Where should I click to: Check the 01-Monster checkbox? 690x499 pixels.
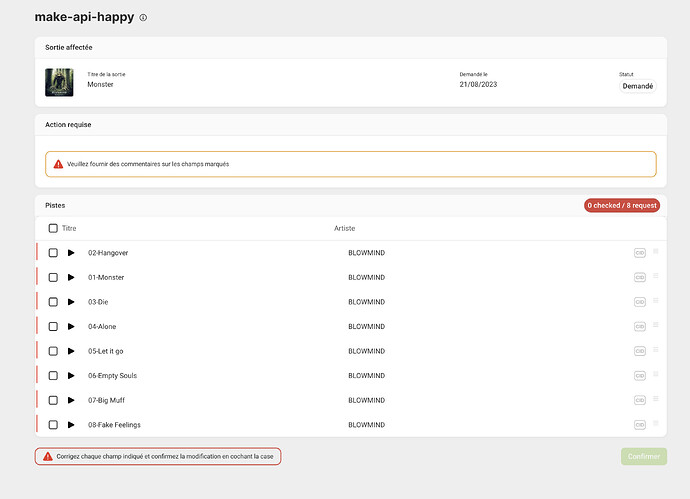pyautogui.click(x=53, y=277)
